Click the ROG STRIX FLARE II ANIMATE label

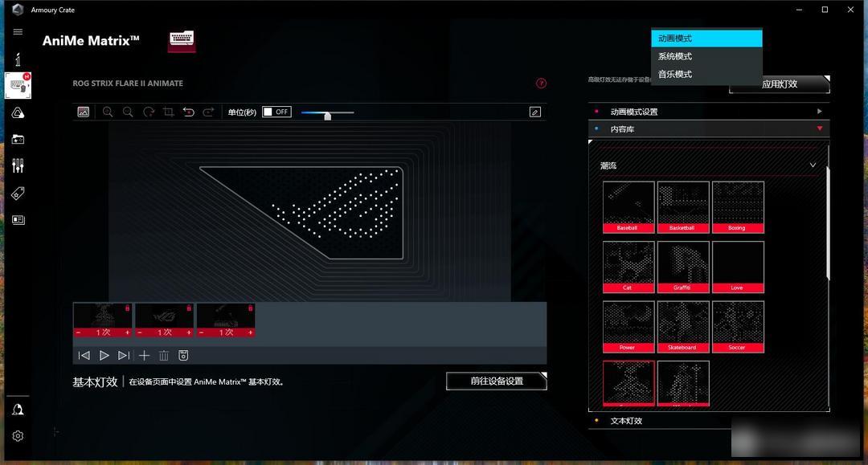point(128,84)
